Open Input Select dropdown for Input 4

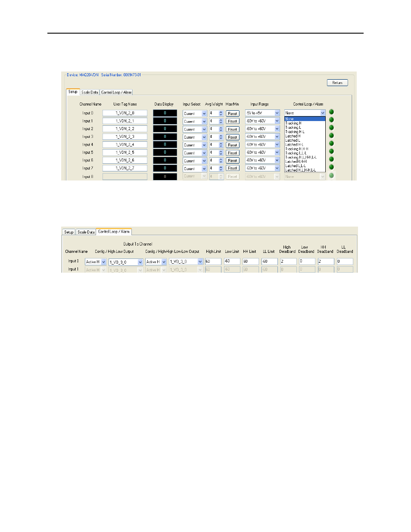(x=195, y=145)
